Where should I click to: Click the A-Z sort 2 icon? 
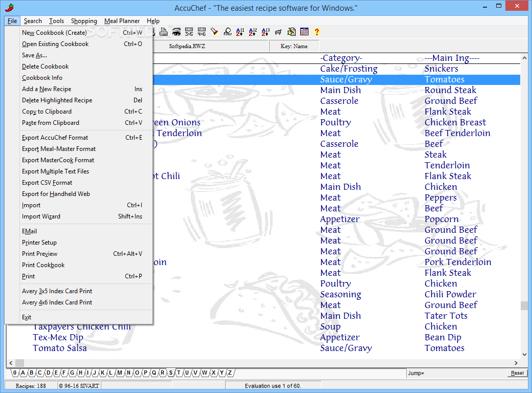click(253, 32)
